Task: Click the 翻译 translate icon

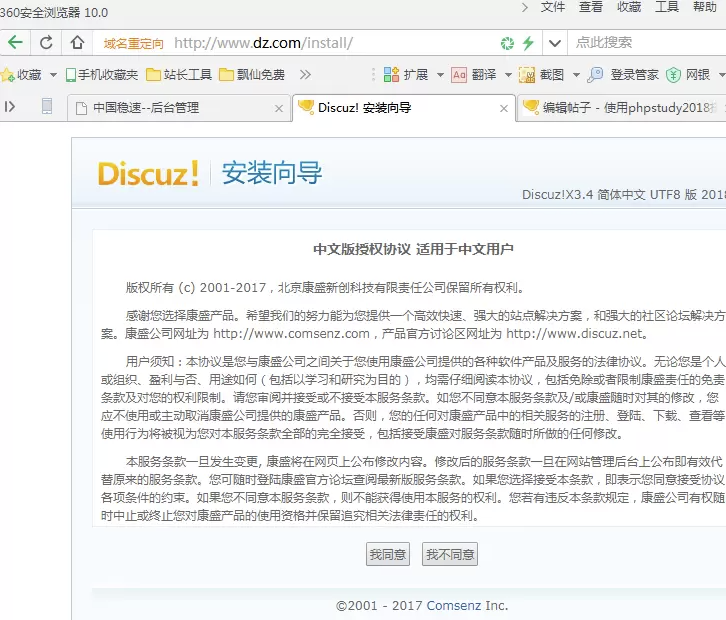Action: pos(459,75)
